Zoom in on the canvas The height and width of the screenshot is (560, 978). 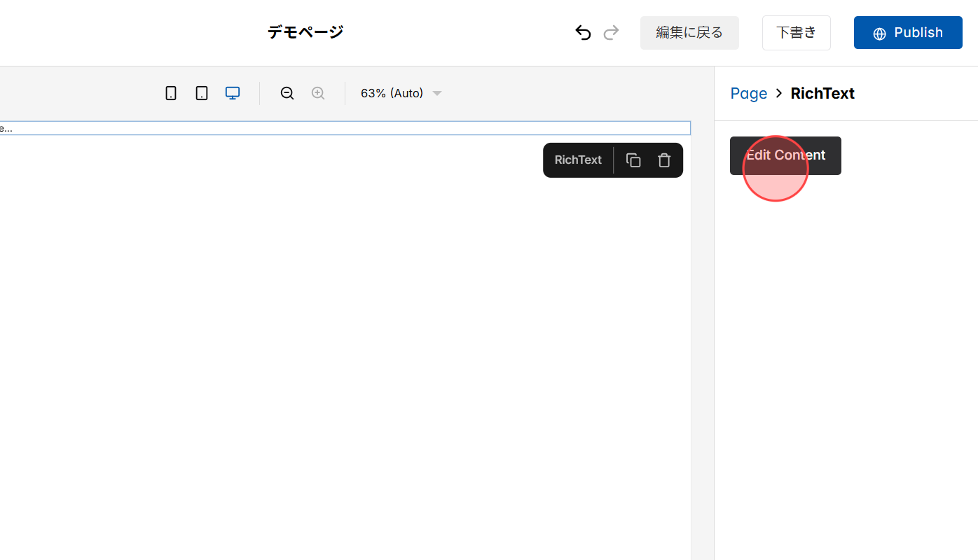click(x=318, y=92)
